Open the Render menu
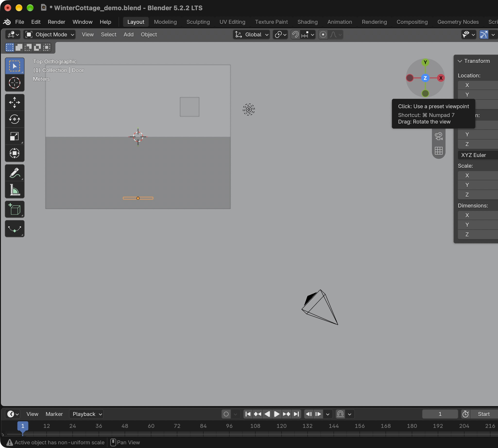This screenshot has height=448, width=498. [56, 22]
